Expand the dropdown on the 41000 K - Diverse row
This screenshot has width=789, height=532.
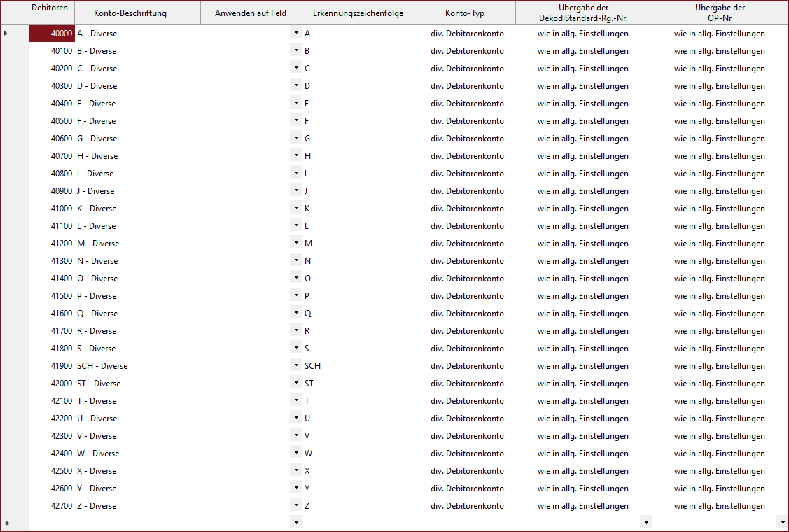[296, 206]
